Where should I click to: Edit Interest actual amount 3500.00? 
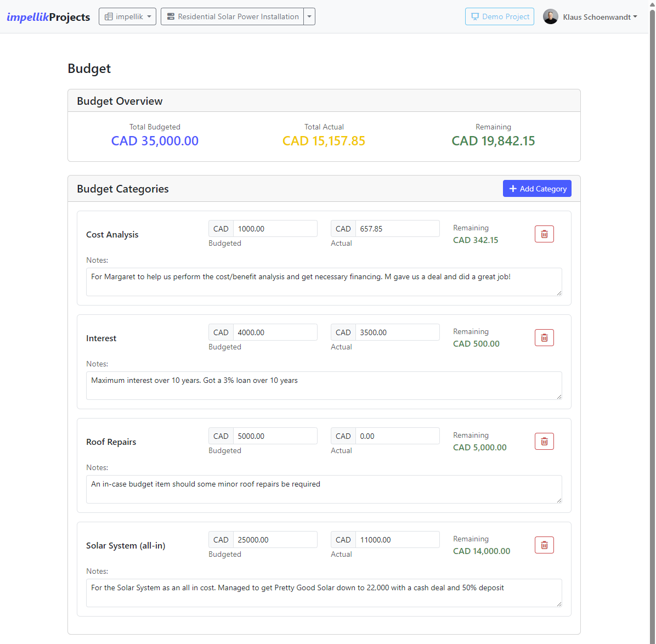(x=397, y=332)
